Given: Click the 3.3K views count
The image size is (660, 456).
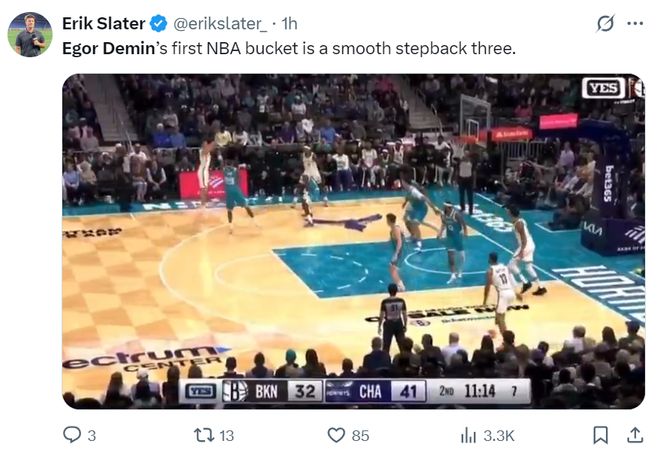Looking at the screenshot, I should point(498,435).
